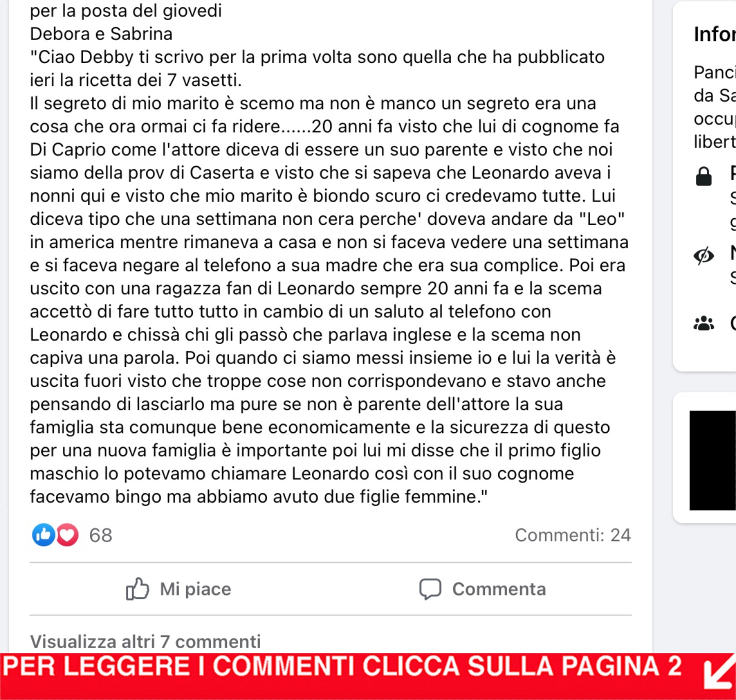Open the Commenti: 24 counter
The image size is (736, 700).
(x=573, y=535)
